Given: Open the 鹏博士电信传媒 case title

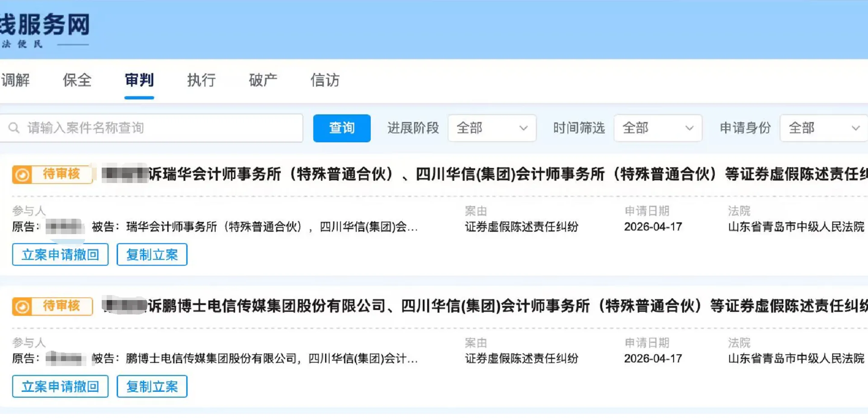Looking at the screenshot, I should pos(485,306).
